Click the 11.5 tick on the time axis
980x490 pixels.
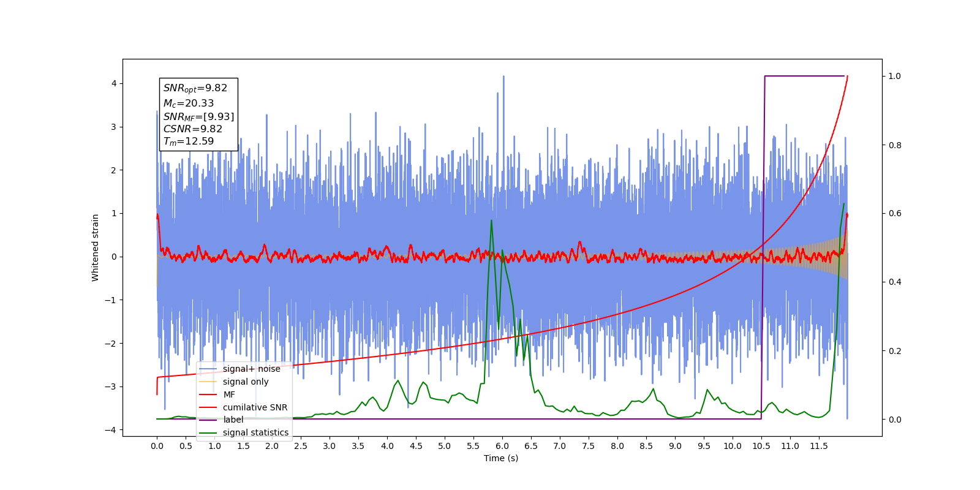[x=819, y=446]
